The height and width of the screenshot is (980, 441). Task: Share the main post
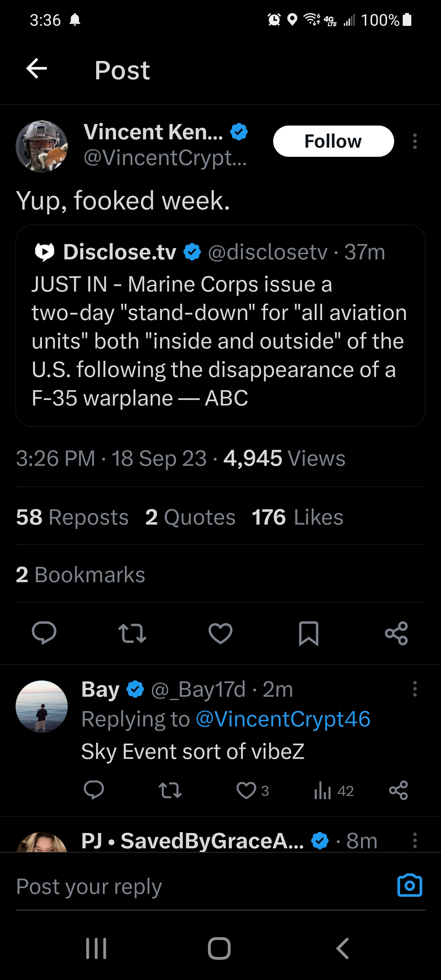click(396, 633)
